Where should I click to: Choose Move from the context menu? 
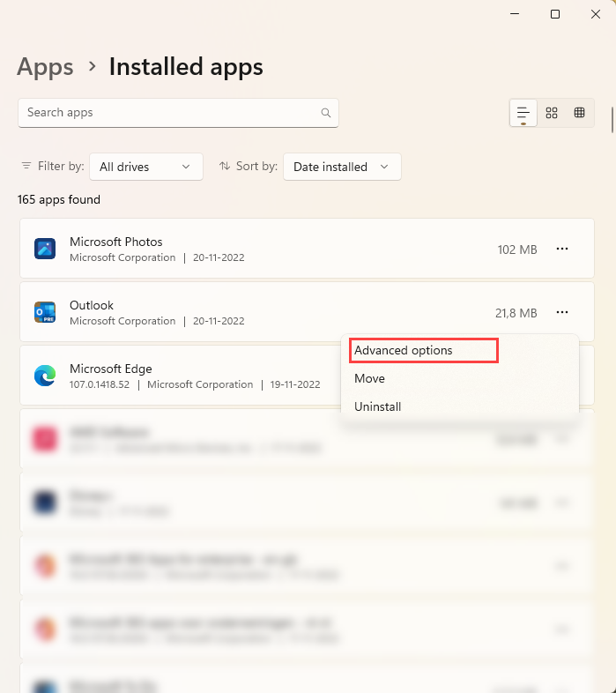coord(369,379)
